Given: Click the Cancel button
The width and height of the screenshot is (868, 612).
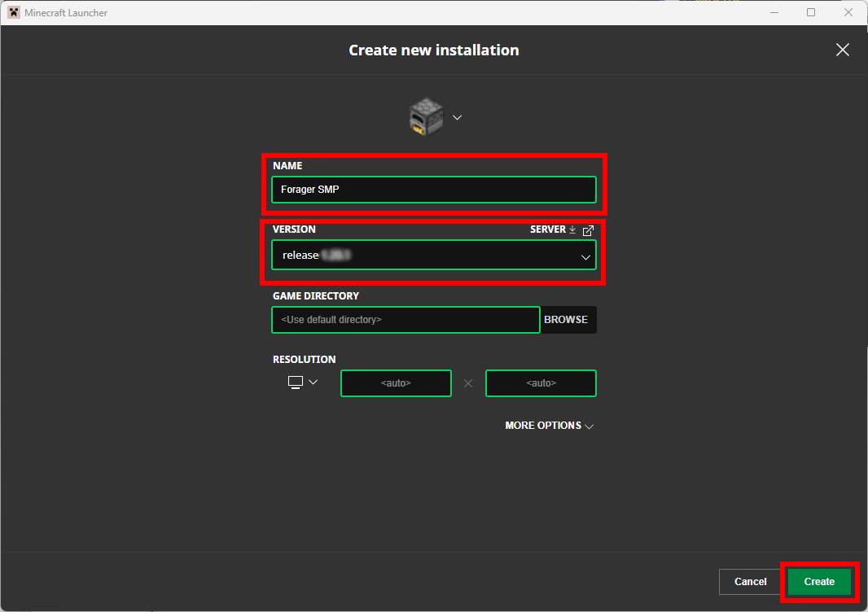Looking at the screenshot, I should tap(750, 582).
